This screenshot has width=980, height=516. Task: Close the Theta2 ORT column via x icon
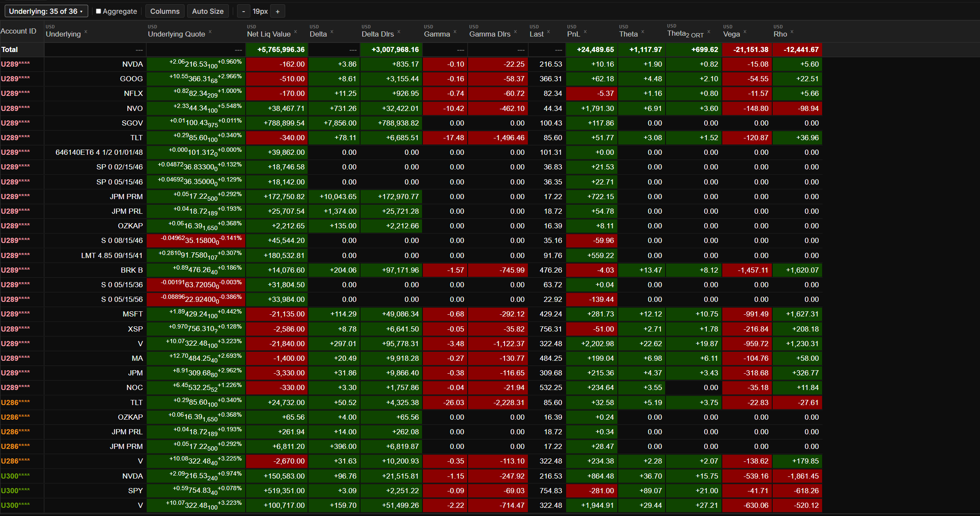click(709, 31)
